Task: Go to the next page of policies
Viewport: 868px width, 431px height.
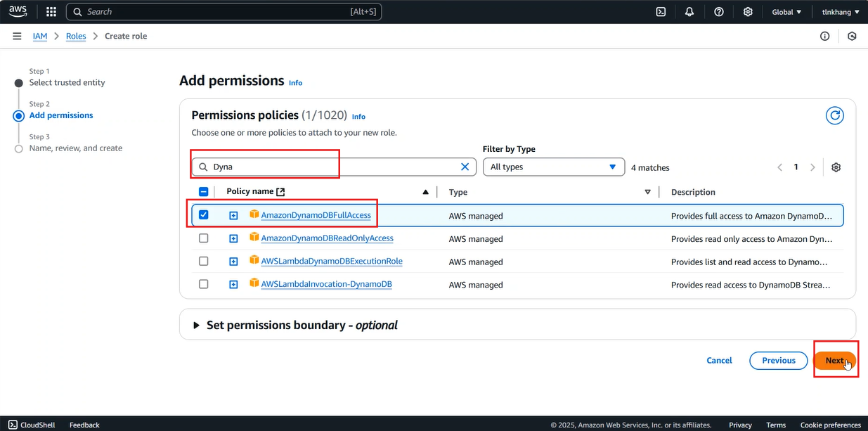Action: (812, 167)
